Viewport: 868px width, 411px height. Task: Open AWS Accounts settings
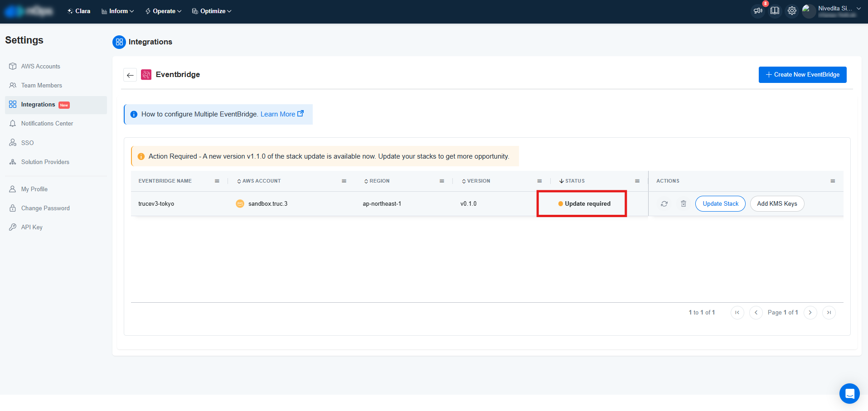pyautogui.click(x=40, y=67)
